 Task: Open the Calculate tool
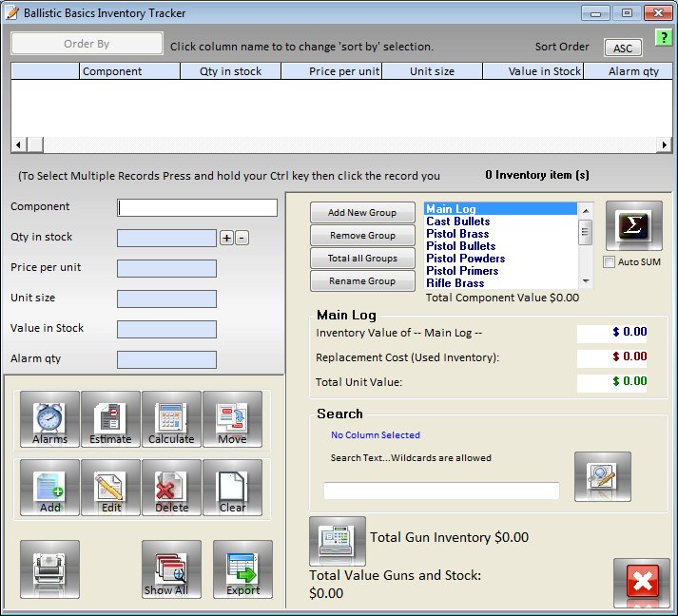click(x=171, y=419)
